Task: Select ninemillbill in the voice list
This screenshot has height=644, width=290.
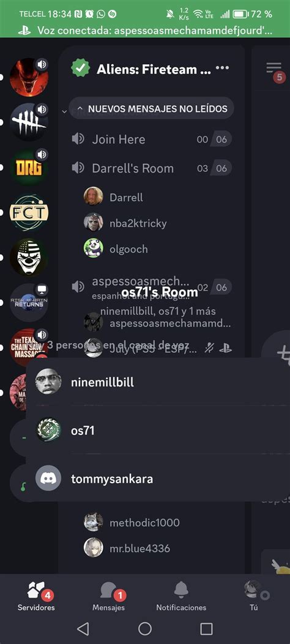Action: pyautogui.click(x=158, y=382)
